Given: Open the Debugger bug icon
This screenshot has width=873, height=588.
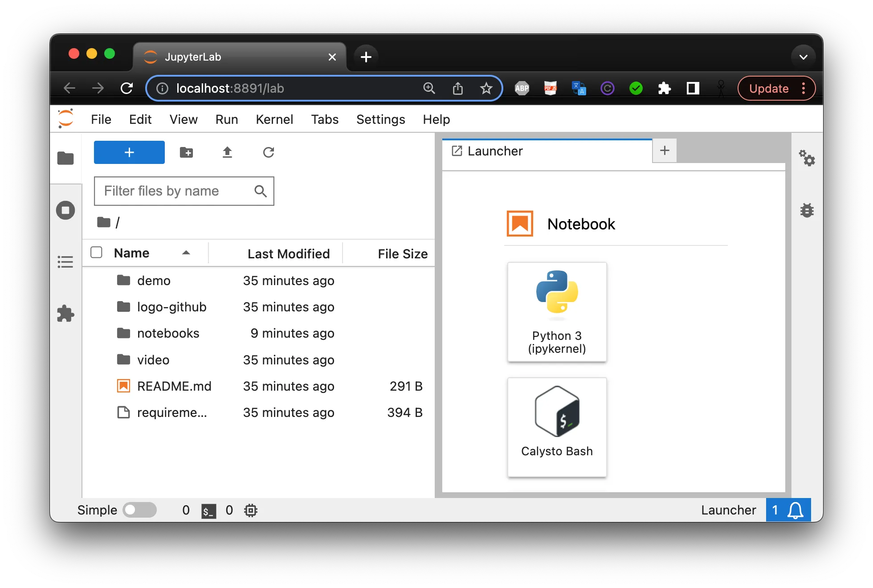Looking at the screenshot, I should coord(807,210).
